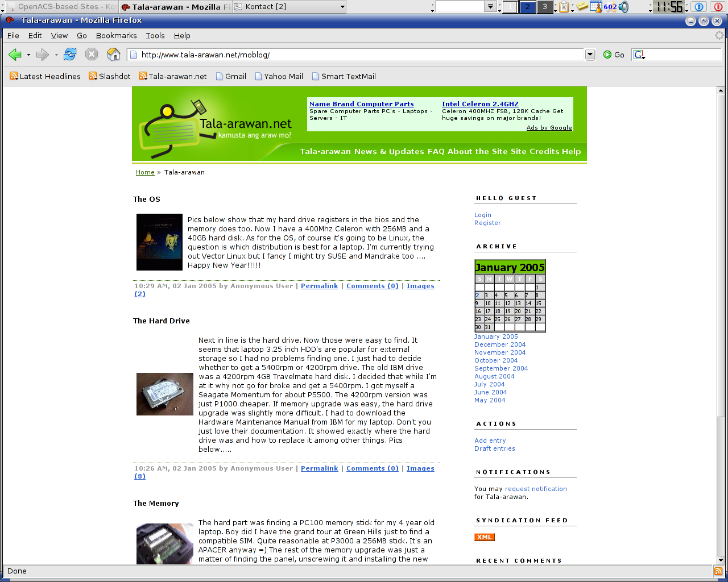728x582 pixels.
Task: Reload the current page
Action: click(69, 55)
